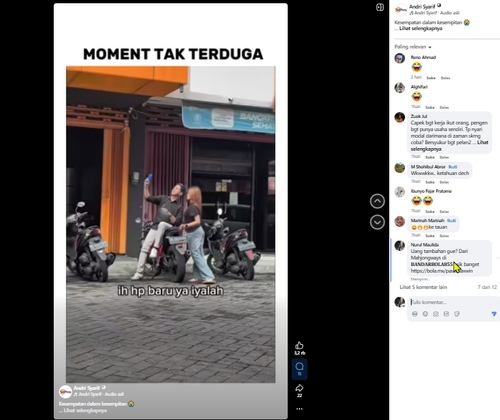Click Suka under M Shohibul Abror's comment

pos(430,182)
